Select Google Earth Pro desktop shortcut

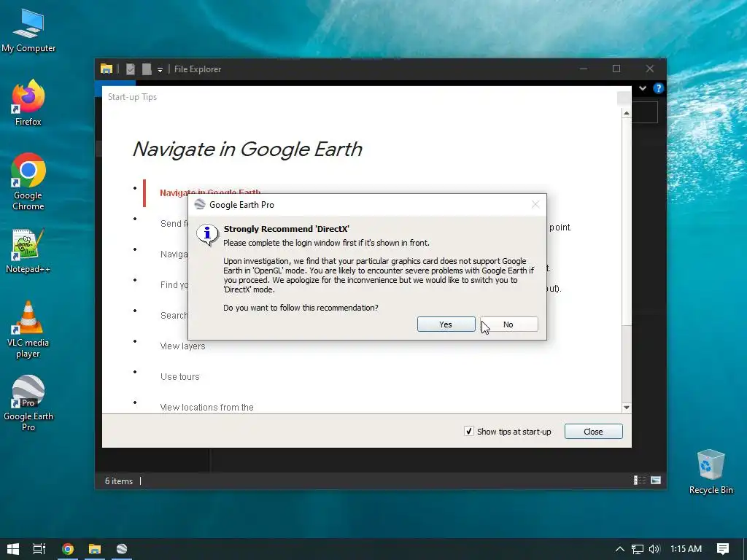tap(28, 404)
